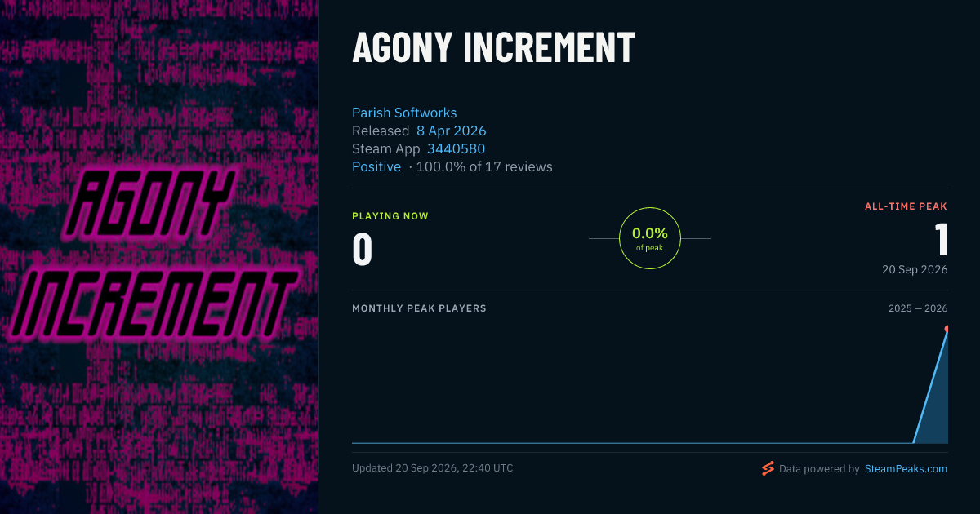Open Steam App ID 3440580 link
This screenshot has width=980, height=514.
pos(456,148)
